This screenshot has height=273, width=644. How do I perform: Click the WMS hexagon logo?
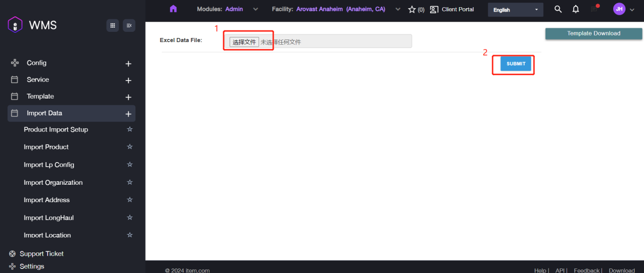point(15,25)
